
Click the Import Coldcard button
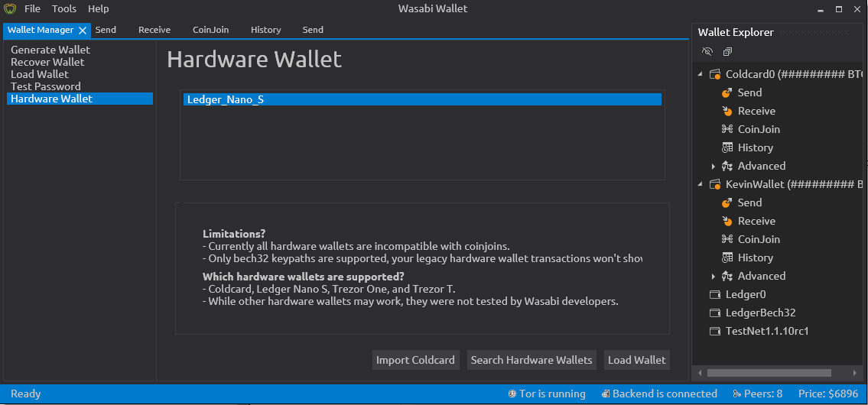[415, 360]
